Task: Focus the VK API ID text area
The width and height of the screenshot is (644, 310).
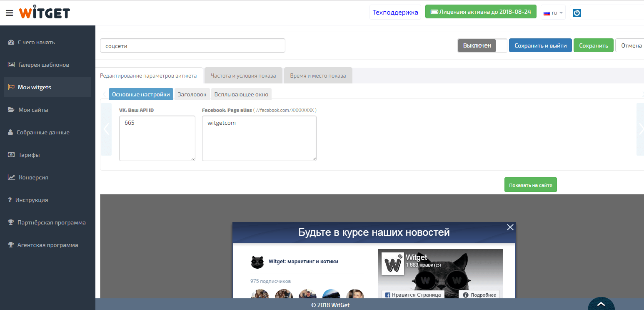Action: 157,138
